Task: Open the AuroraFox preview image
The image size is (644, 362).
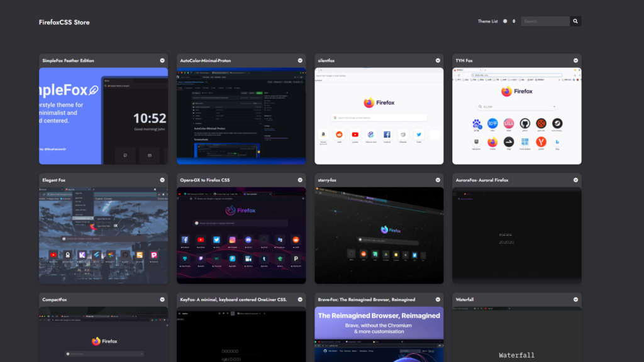Action: [517, 236]
